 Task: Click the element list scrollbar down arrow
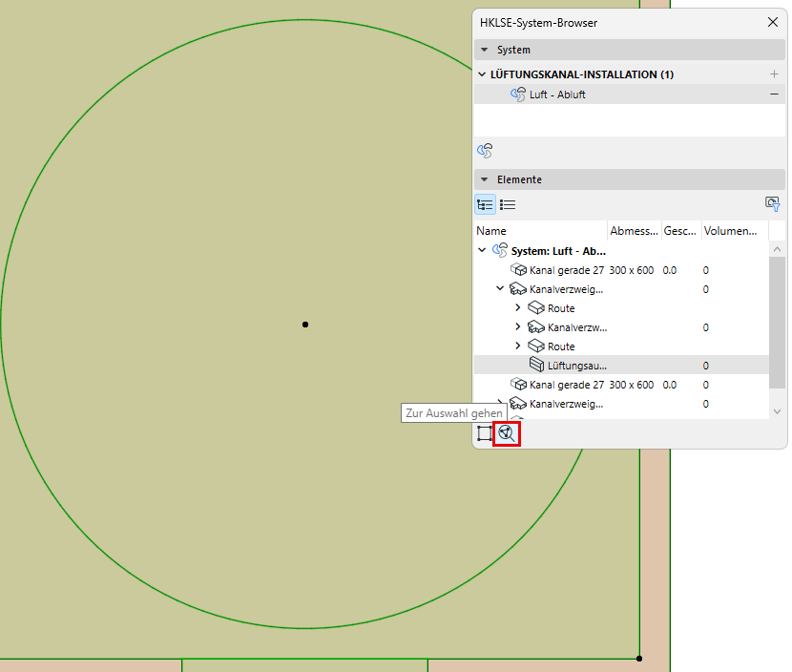[x=777, y=411]
